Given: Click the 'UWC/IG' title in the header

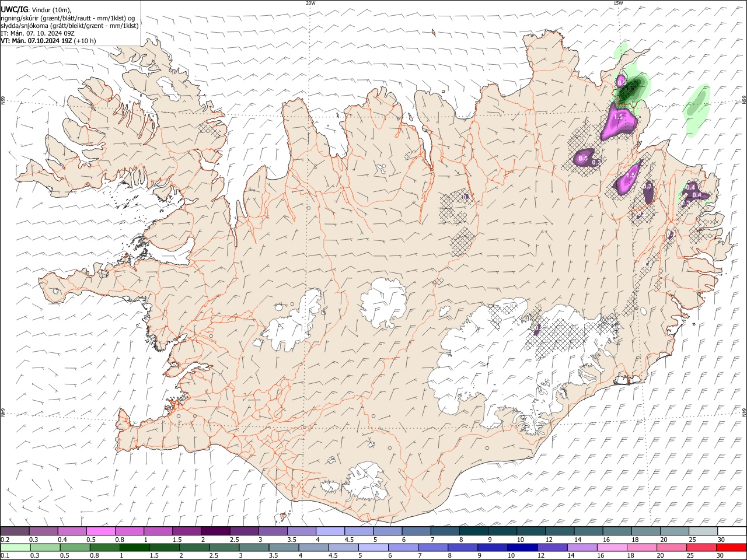Looking at the screenshot, I should (x=14, y=10).
